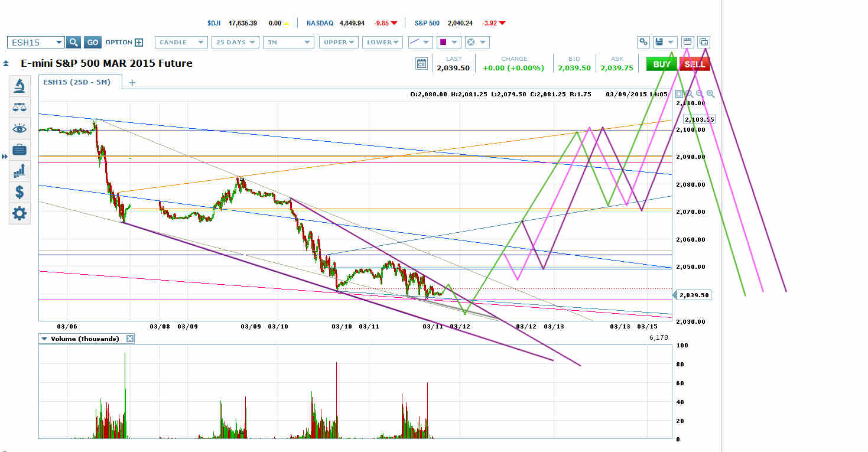Image resolution: width=868 pixels, height=452 pixels.
Task: Open the microscope research sidebar icon
Action: tap(19, 86)
